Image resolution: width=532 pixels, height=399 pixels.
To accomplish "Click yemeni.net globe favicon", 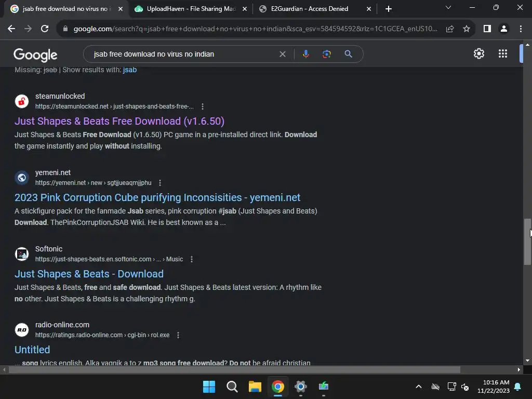I will (22, 178).
